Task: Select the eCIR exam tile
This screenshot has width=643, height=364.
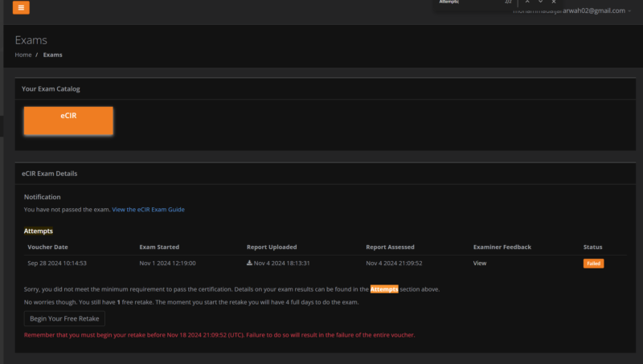Action: click(68, 121)
